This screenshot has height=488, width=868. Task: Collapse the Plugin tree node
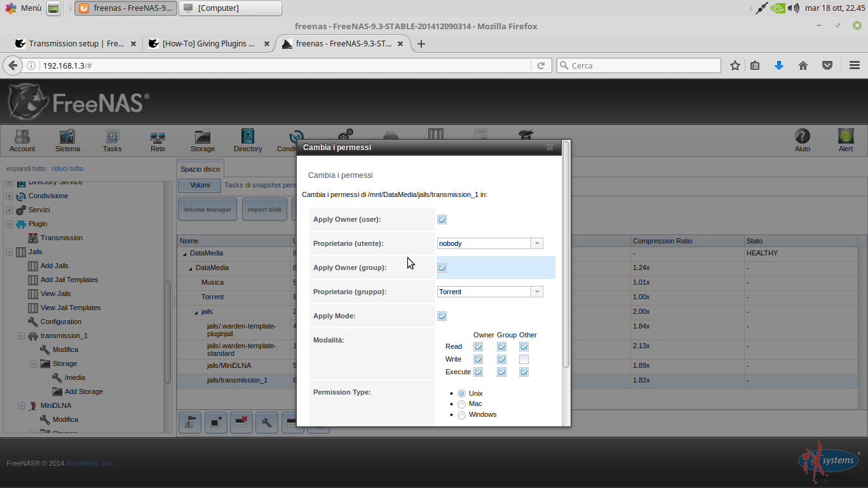10,224
